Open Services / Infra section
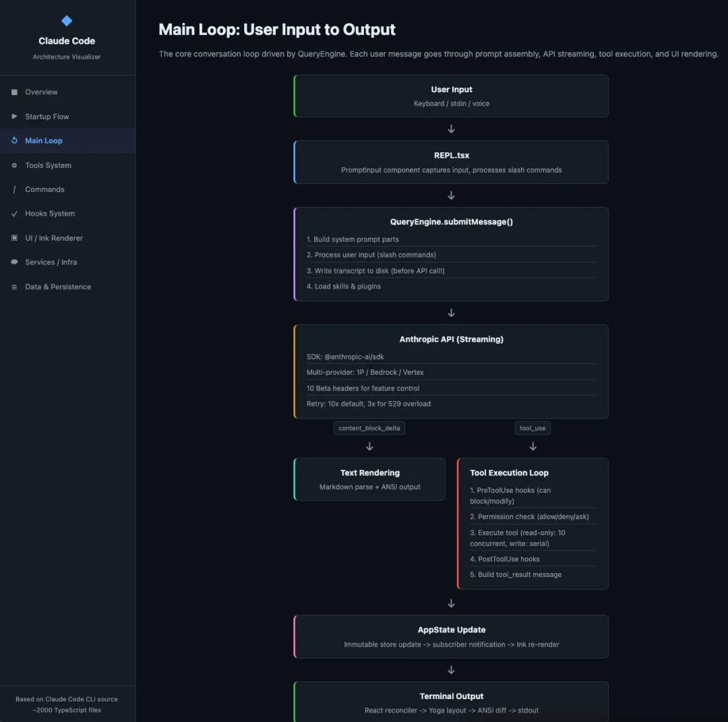 click(68, 262)
